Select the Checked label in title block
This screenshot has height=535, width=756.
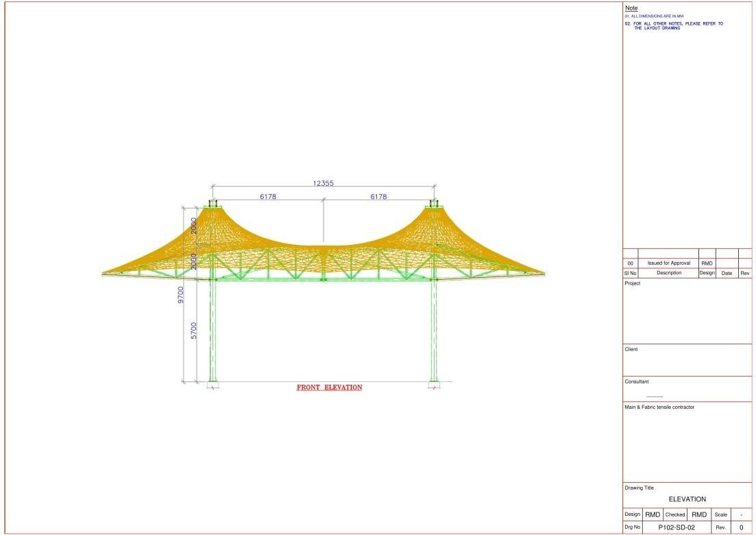[674, 514]
